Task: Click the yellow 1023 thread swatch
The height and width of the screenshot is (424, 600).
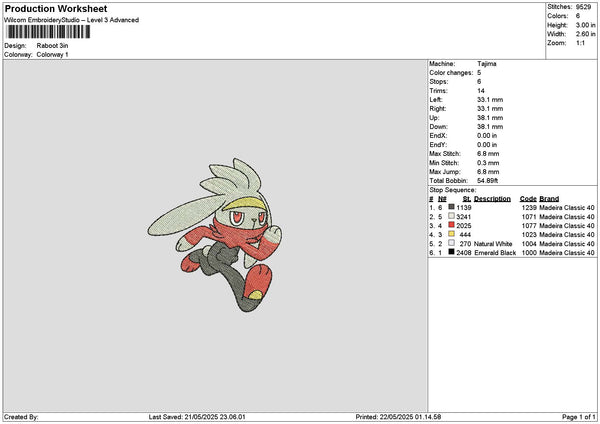Action: click(x=452, y=234)
